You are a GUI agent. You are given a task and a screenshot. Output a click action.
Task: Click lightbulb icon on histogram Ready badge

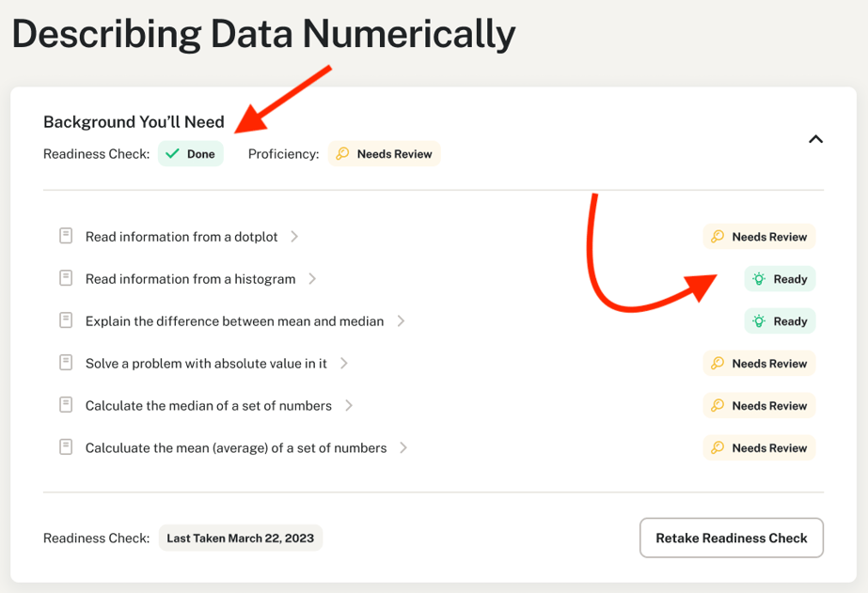pyautogui.click(x=759, y=279)
